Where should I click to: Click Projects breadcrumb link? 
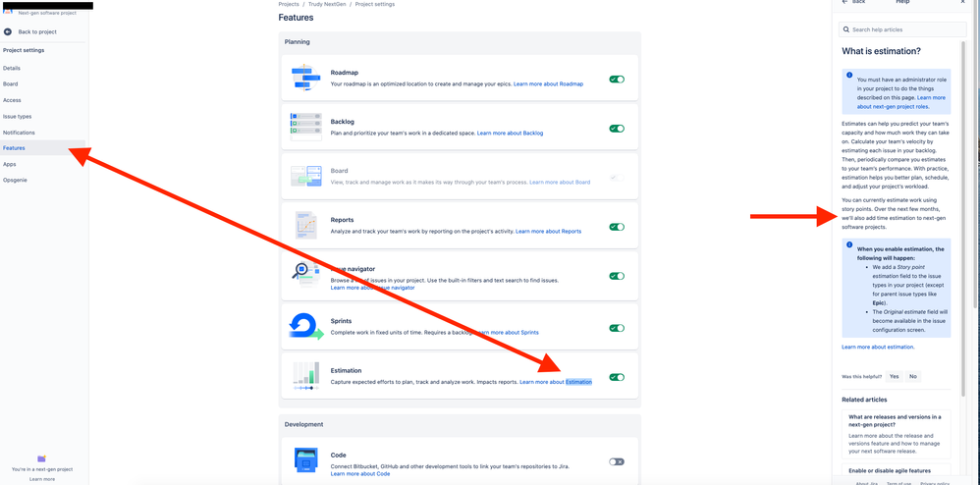(288, 4)
